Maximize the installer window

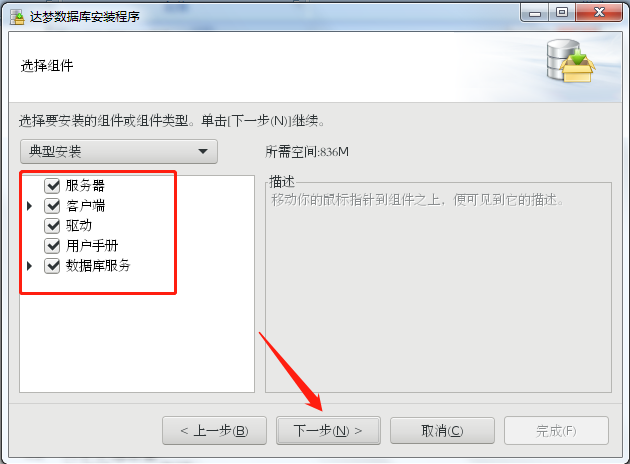point(562,12)
